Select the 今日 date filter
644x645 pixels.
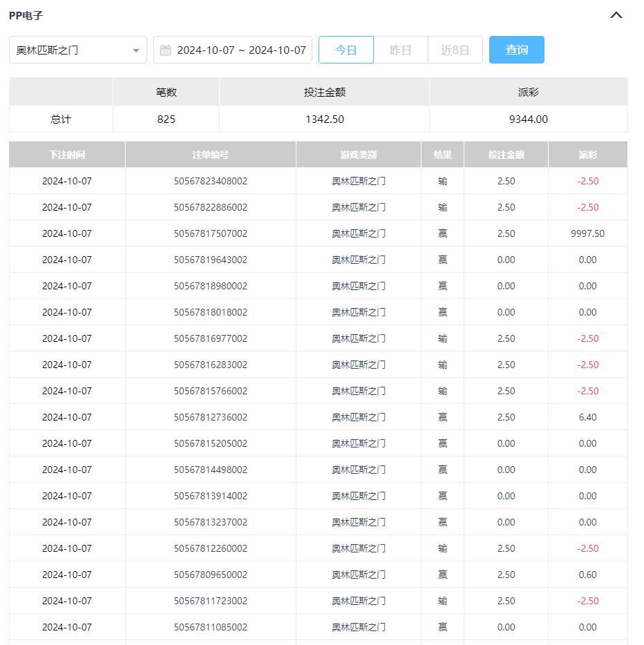click(x=345, y=50)
